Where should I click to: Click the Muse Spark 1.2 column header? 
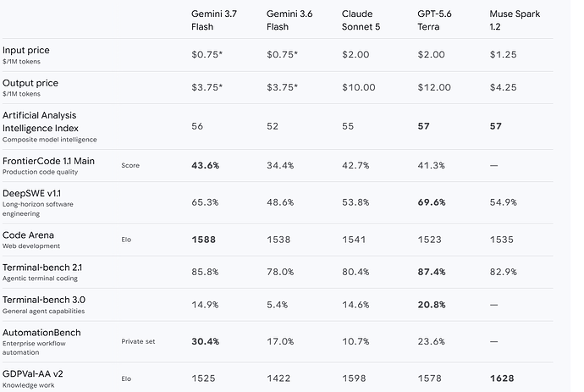point(515,20)
